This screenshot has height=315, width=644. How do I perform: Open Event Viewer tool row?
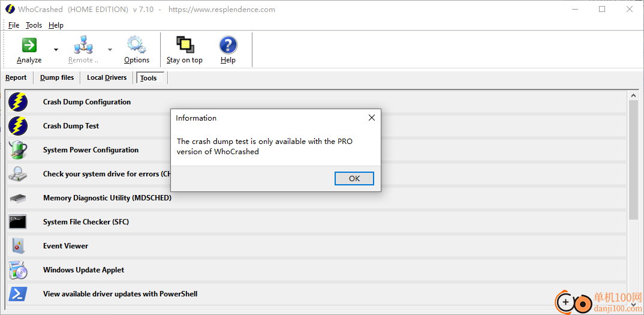(x=317, y=246)
